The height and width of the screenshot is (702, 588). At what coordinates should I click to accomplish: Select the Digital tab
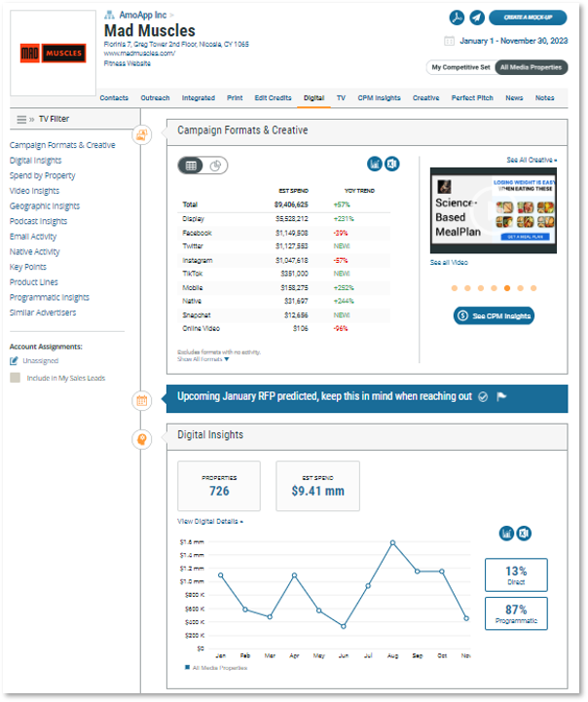pyautogui.click(x=313, y=98)
